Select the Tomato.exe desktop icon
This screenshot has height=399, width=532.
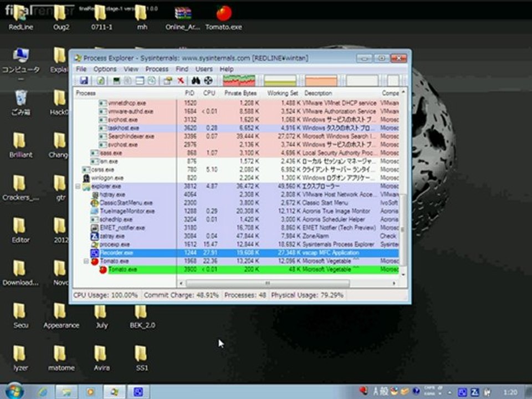(x=223, y=18)
